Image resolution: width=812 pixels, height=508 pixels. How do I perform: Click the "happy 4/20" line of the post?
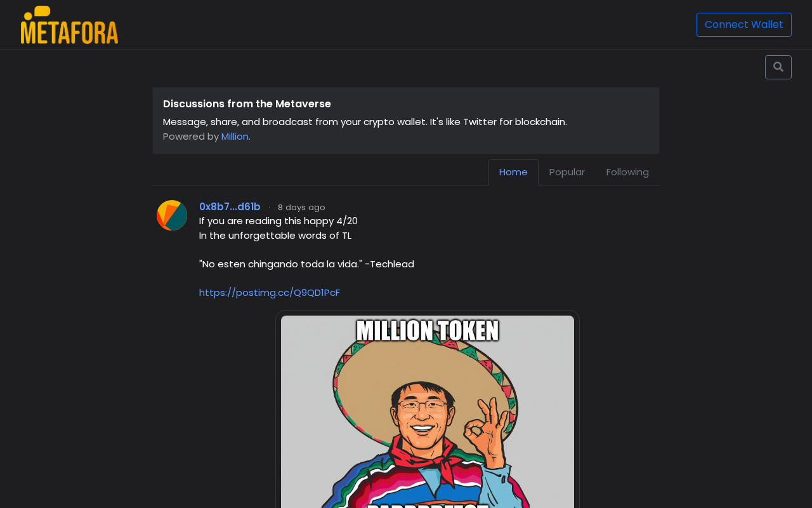coord(278,221)
